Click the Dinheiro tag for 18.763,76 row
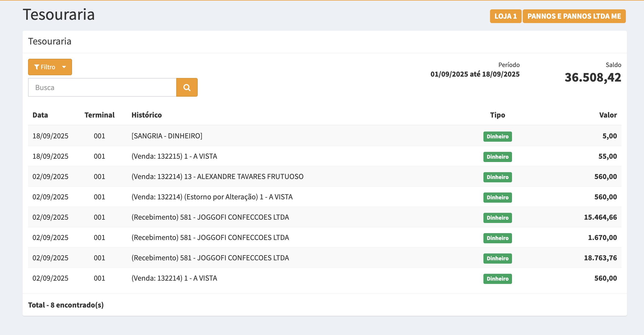Screen dimensions: 644x335 coord(497,258)
